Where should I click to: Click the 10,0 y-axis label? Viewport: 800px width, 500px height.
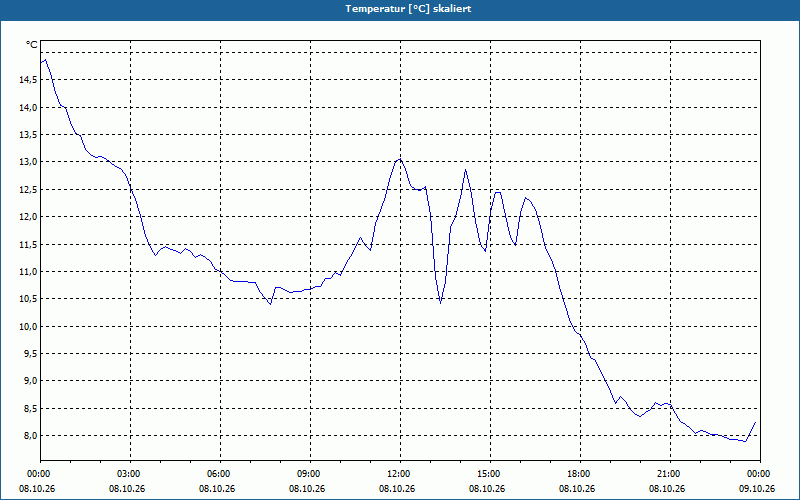click(x=29, y=326)
